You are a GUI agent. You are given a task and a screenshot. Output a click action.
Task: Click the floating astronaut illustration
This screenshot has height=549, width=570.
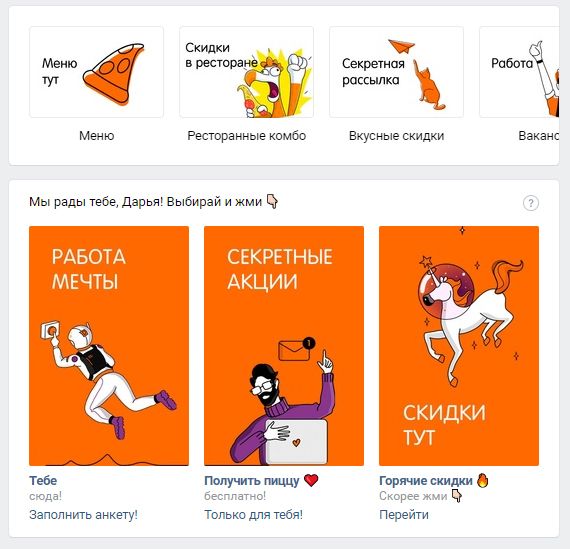(108, 378)
